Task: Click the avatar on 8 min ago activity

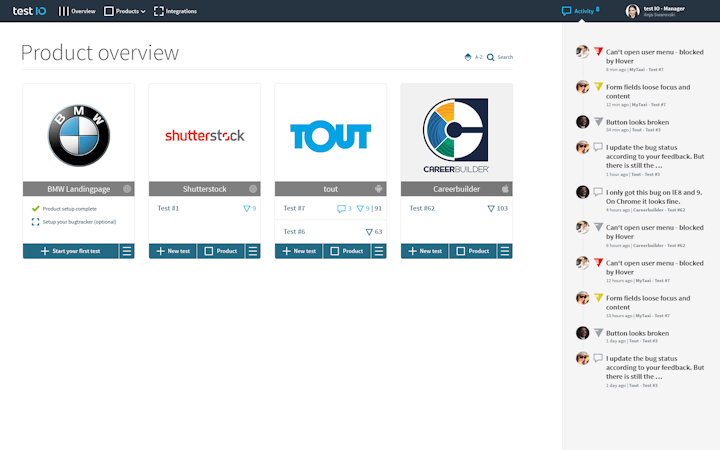Action: click(x=582, y=51)
